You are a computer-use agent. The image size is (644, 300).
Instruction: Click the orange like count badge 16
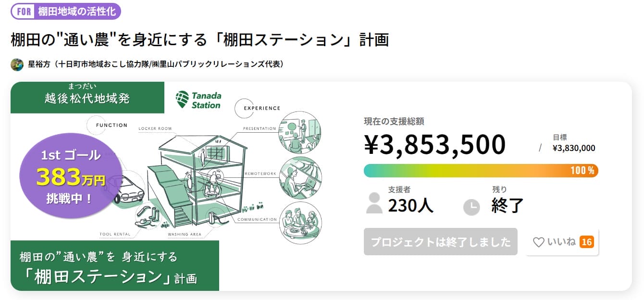[586, 242]
